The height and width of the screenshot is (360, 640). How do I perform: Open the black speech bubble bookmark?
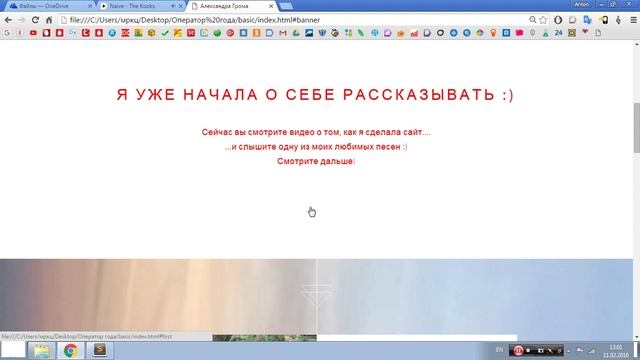440,33
